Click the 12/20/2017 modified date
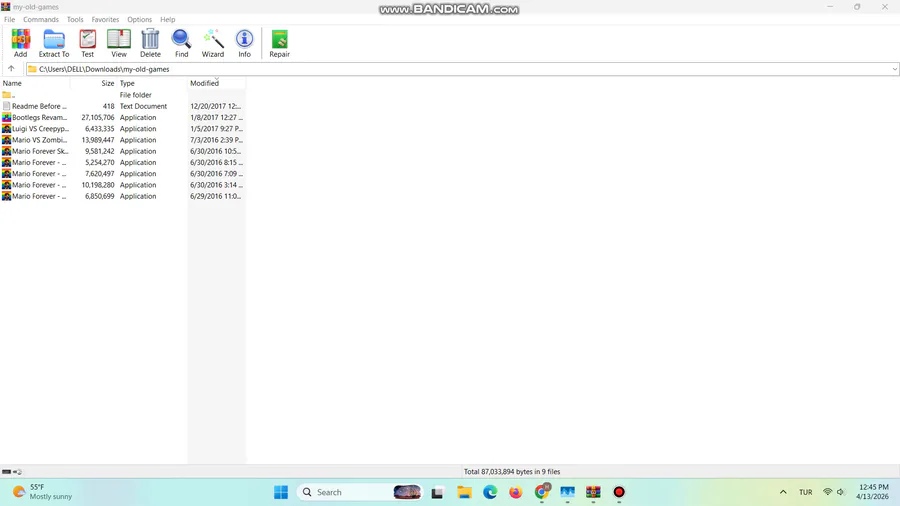Screen dimensions: 900x506 215,106
